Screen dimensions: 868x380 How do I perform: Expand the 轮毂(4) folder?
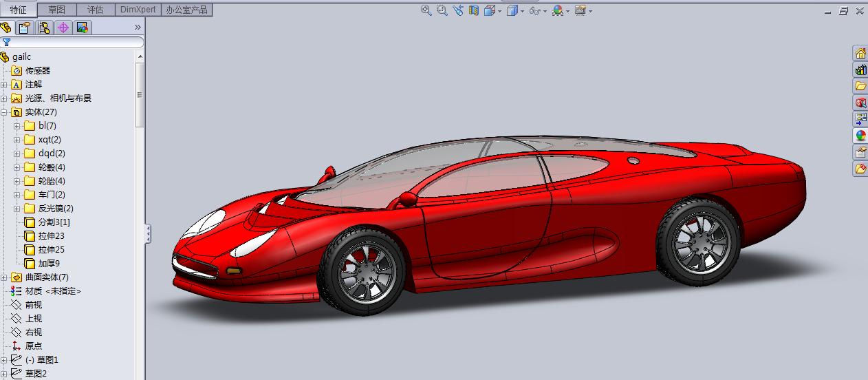point(17,167)
